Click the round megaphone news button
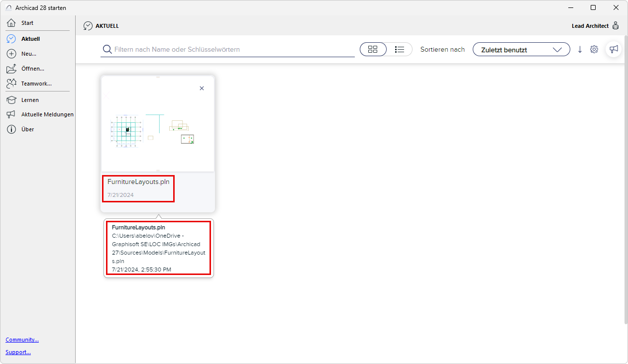 (x=614, y=49)
